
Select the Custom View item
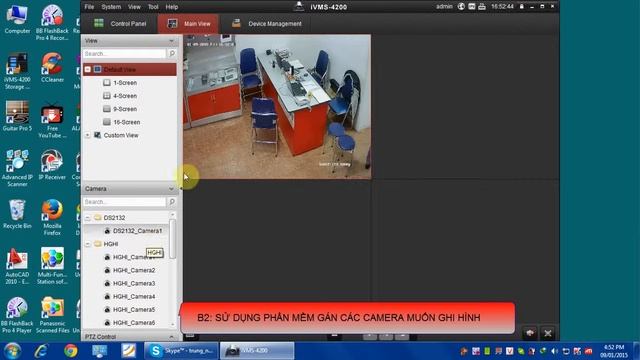tap(121, 135)
